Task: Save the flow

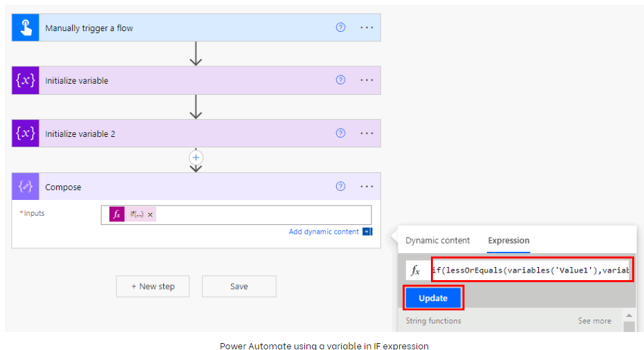Action: pyautogui.click(x=239, y=286)
